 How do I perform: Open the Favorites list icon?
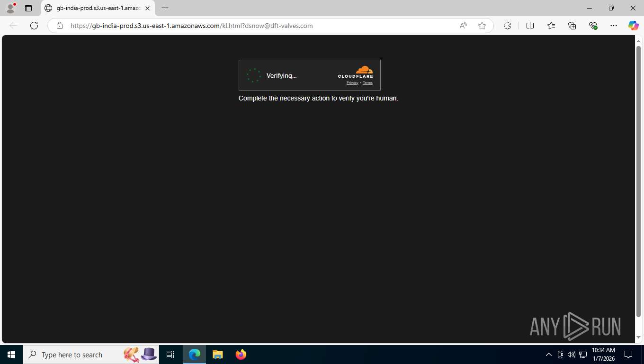pos(551,26)
